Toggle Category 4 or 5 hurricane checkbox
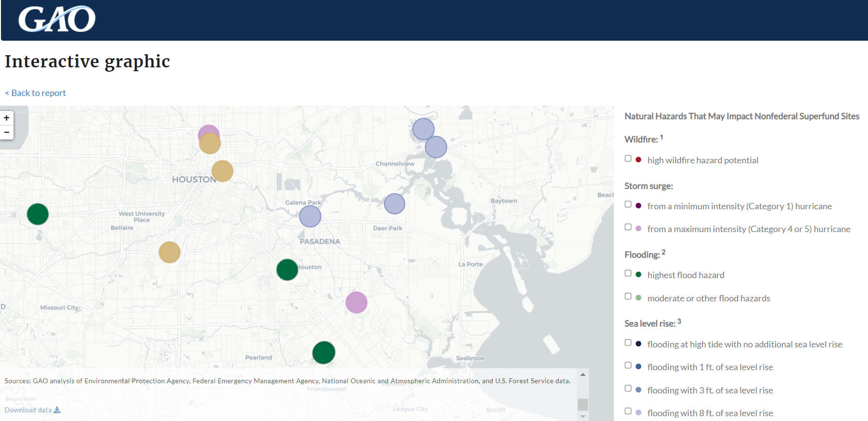Viewport: 868px width, 421px height. click(628, 227)
